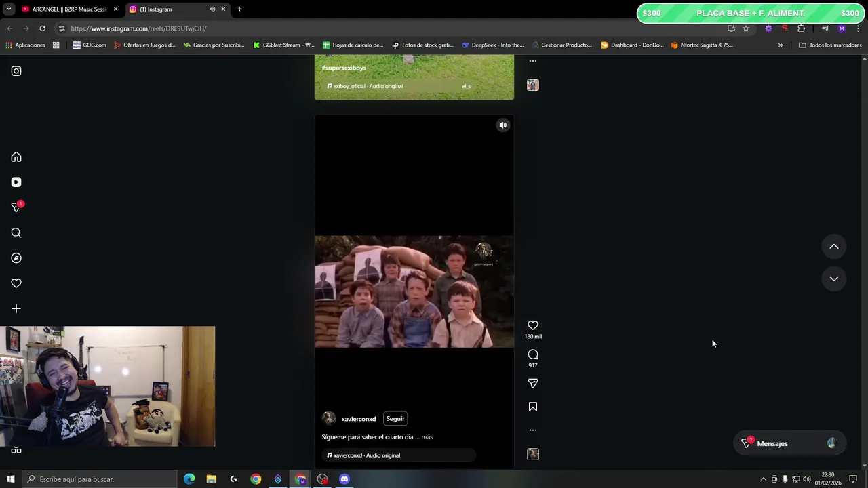The width and height of the screenshot is (868, 488).
Task: Open more options for xavierconxd reel
Action: (533, 430)
